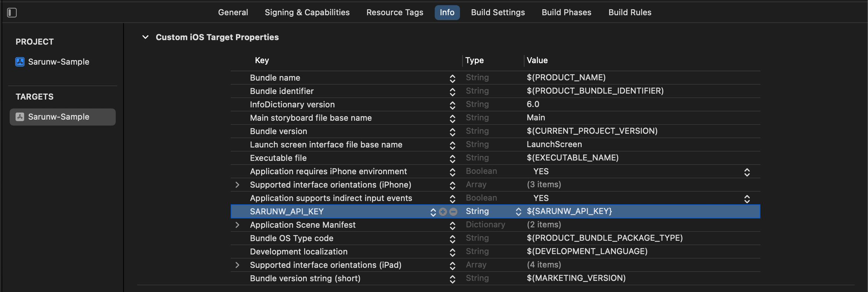This screenshot has width=868, height=292.
Task: Click the Sarunw-Sample project icon
Action: [x=20, y=62]
